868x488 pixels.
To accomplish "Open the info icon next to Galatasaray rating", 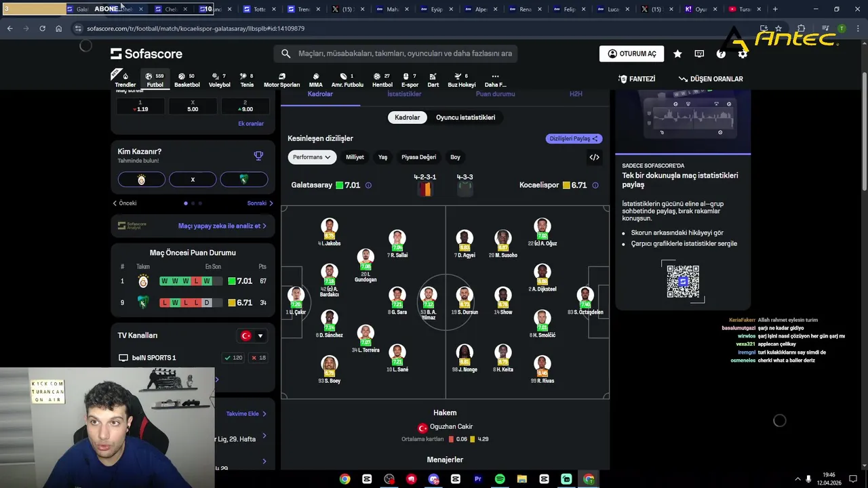I will pos(368,185).
